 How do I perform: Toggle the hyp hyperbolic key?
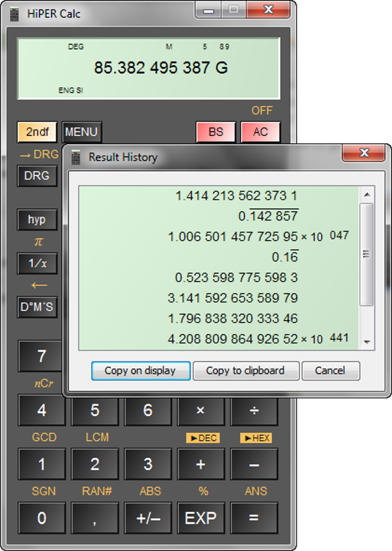[x=37, y=219]
